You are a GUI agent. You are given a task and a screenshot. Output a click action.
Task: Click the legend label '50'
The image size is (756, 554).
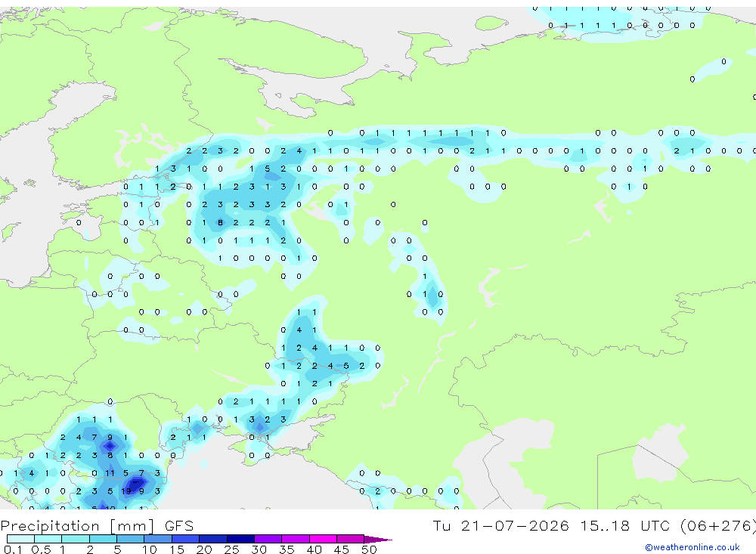pos(369,549)
